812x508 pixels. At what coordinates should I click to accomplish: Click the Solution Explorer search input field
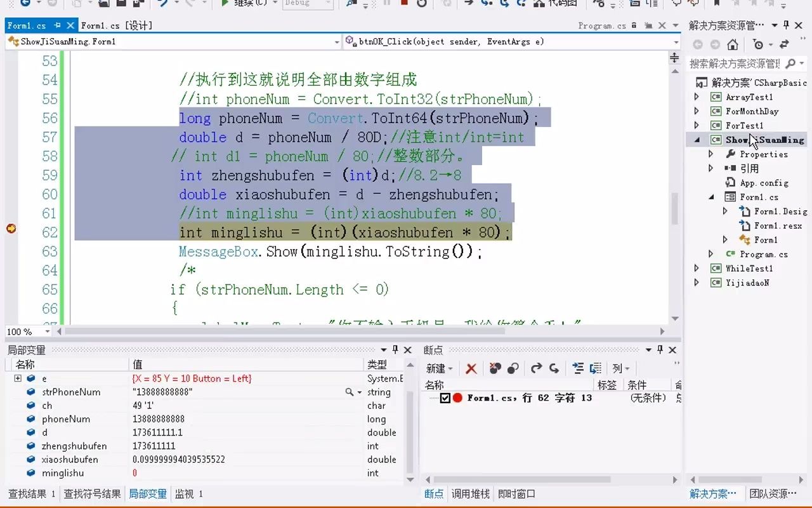click(x=735, y=63)
